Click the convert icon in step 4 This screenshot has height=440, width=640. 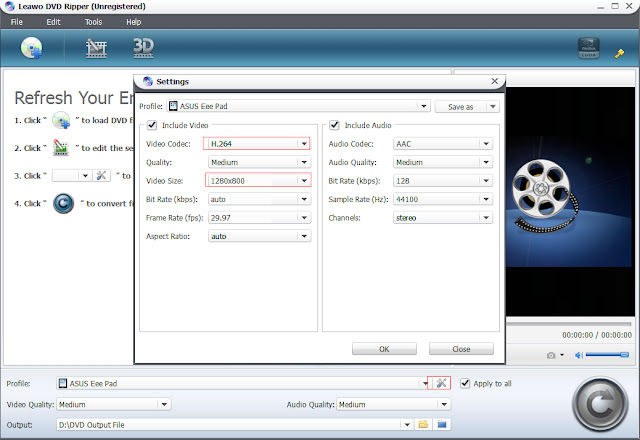pyautogui.click(x=63, y=203)
